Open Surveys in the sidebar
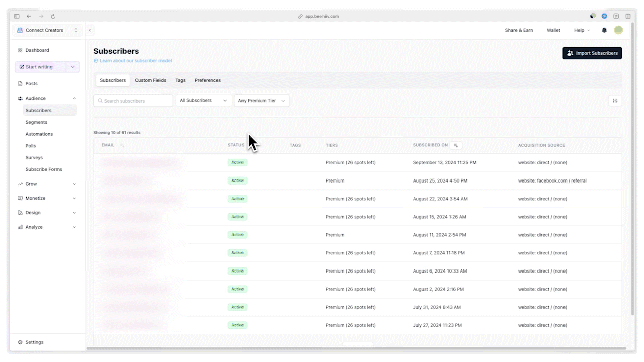644x362 pixels. point(34,158)
